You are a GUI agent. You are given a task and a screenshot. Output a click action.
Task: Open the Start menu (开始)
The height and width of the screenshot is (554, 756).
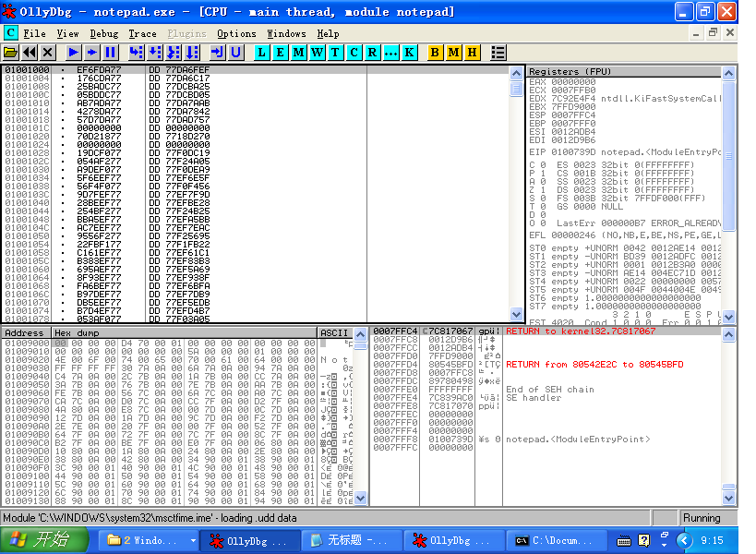tap(44, 540)
